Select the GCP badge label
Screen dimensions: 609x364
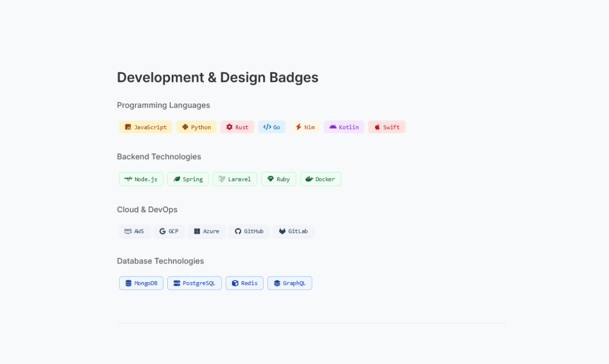(174, 231)
